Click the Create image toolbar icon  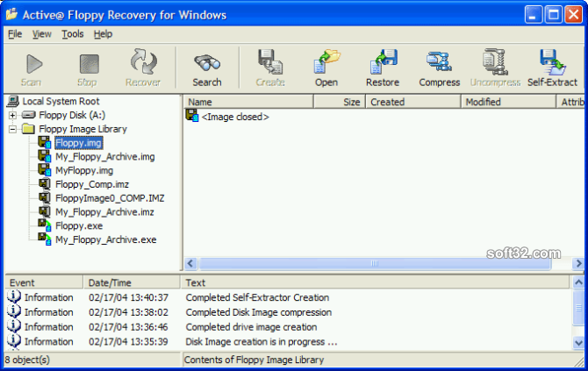(x=270, y=61)
